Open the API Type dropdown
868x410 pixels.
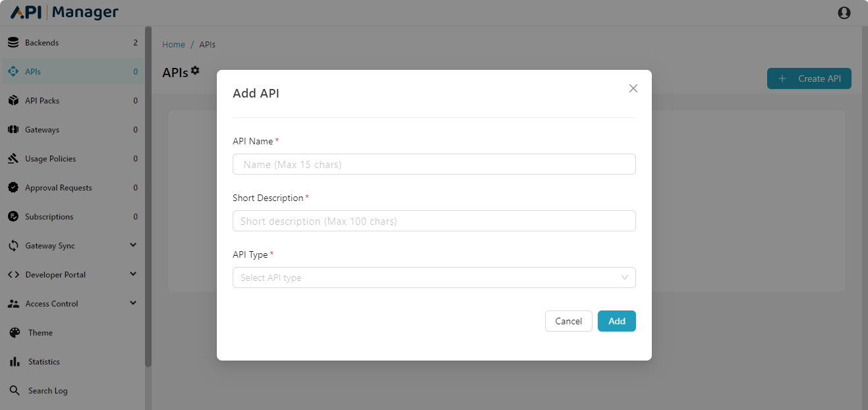pos(434,278)
